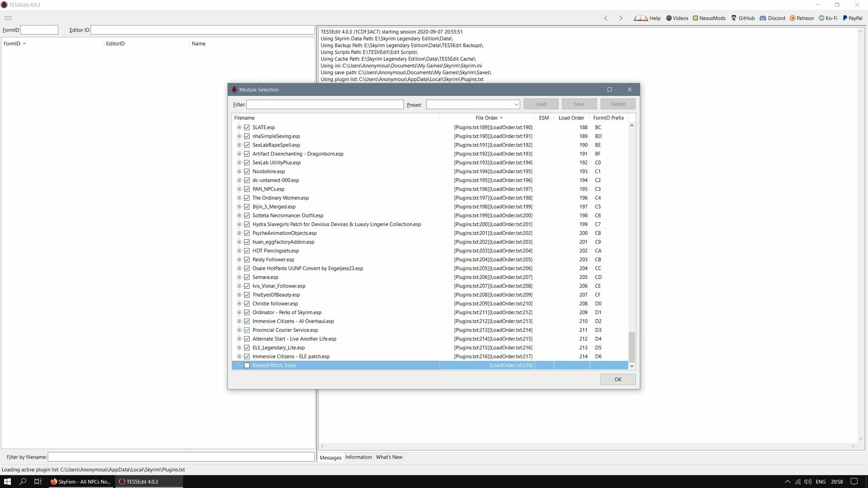Open the PayPal toolbar link
Image resolution: width=868 pixels, height=488 pixels.
tap(852, 18)
